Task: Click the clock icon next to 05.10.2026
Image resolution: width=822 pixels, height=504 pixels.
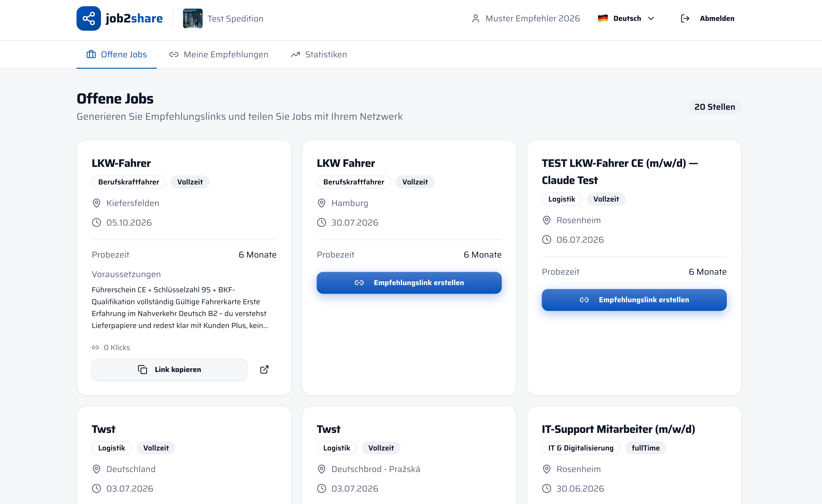Action: [97, 222]
